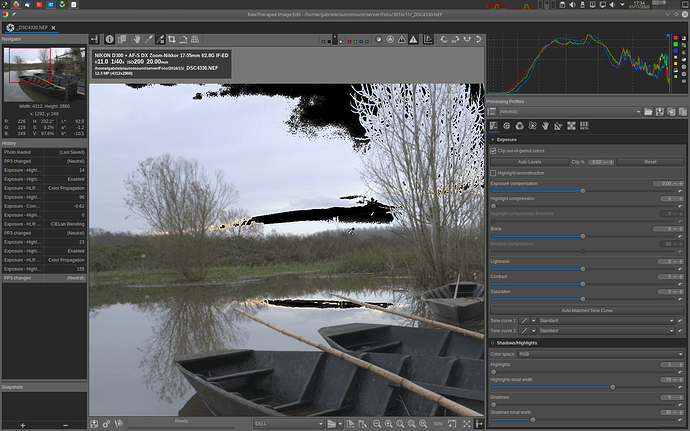Select the Hand navigation tool in toolbar
The width and height of the screenshot is (690, 431).
[x=136, y=40]
